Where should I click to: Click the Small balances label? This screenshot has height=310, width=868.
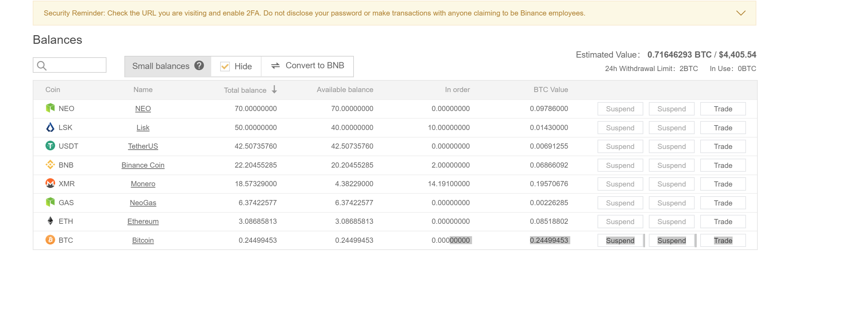161,66
